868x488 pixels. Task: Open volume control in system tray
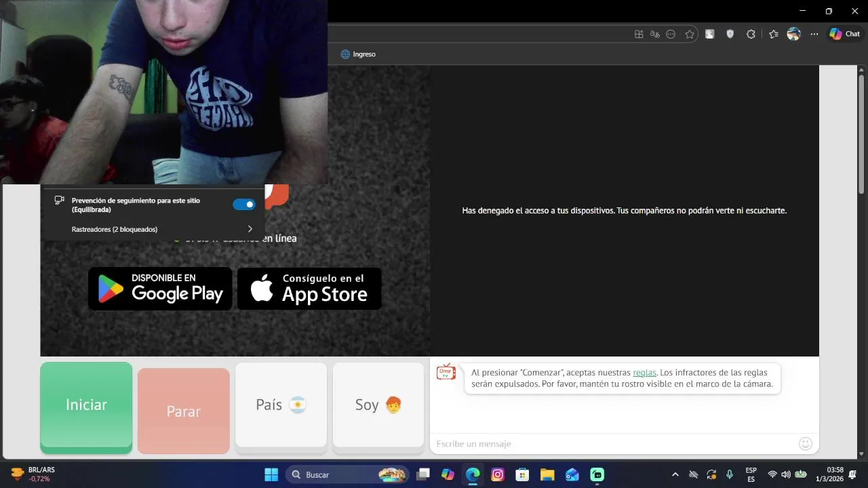786,474
